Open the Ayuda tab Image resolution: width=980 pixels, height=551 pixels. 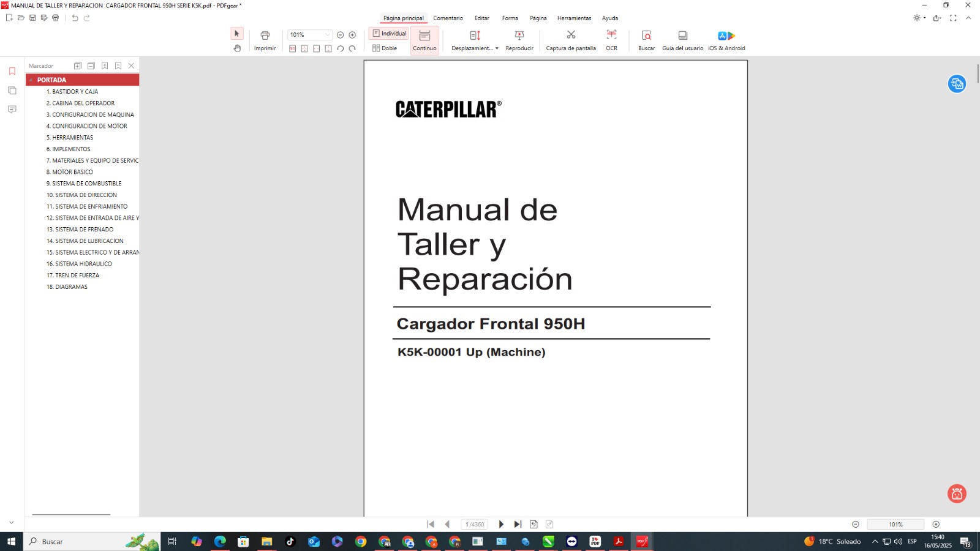(610, 18)
